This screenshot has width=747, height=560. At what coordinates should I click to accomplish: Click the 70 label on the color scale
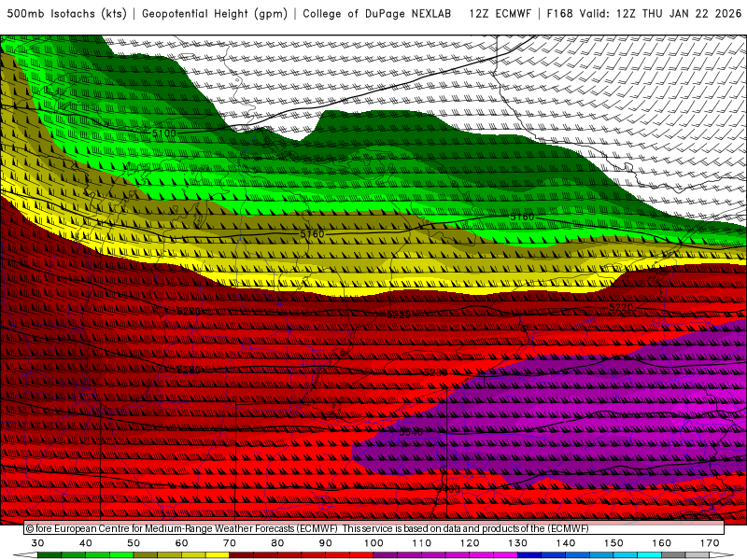[x=229, y=543]
